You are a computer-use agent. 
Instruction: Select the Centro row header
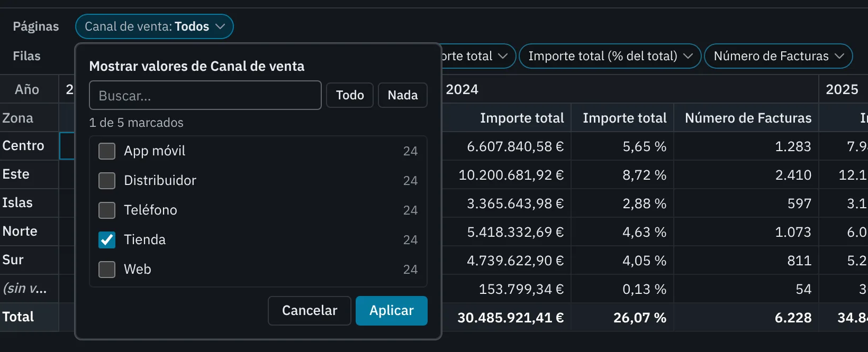coord(29,146)
